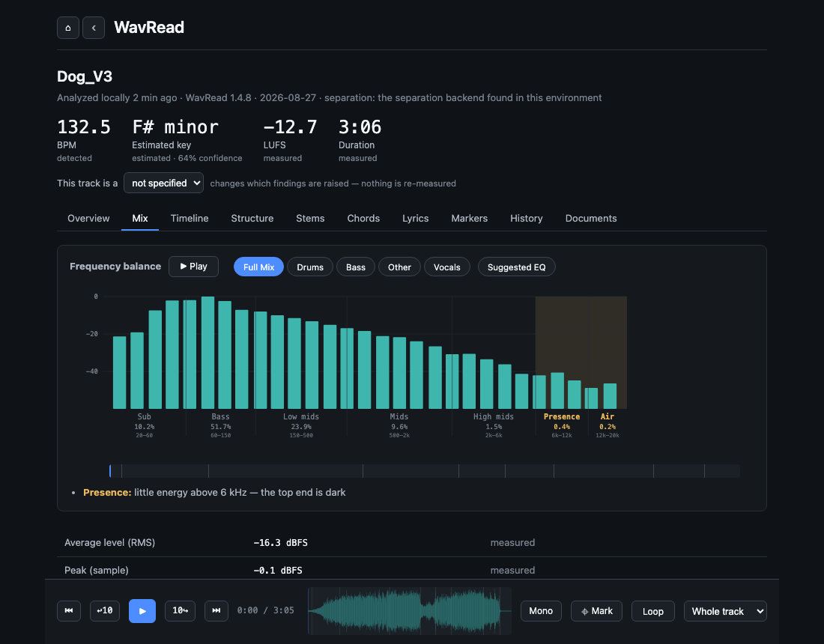This screenshot has width=824, height=644.
Task: Add a marker with Mark button
Action: [596, 612]
